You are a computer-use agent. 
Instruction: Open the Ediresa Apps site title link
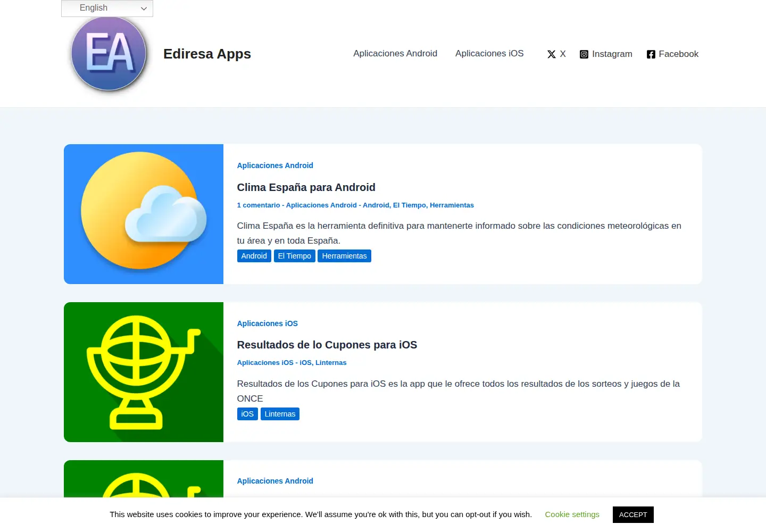click(207, 54)
